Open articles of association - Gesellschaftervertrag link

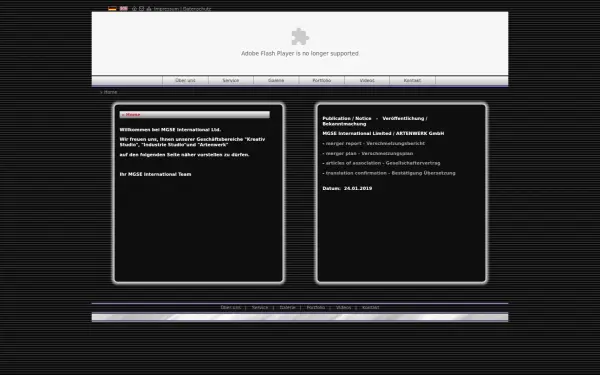383,163
